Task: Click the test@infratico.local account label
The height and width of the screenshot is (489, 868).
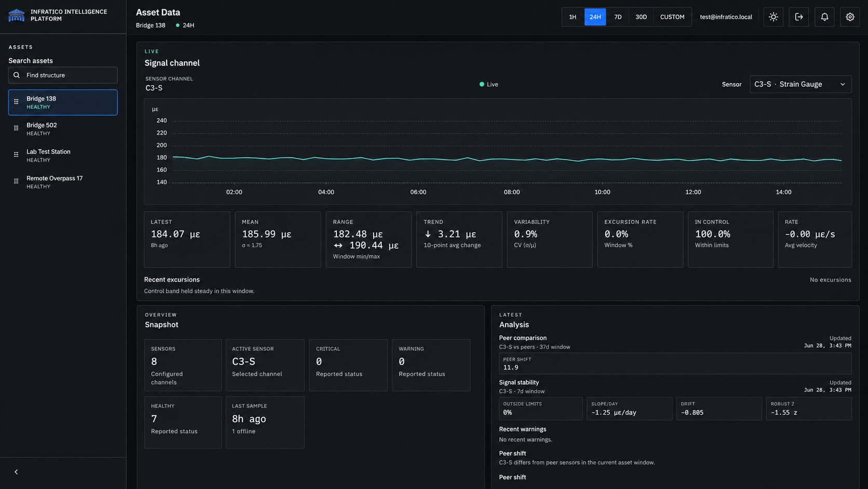Action: pyautogui.click(x=726, y=17)
